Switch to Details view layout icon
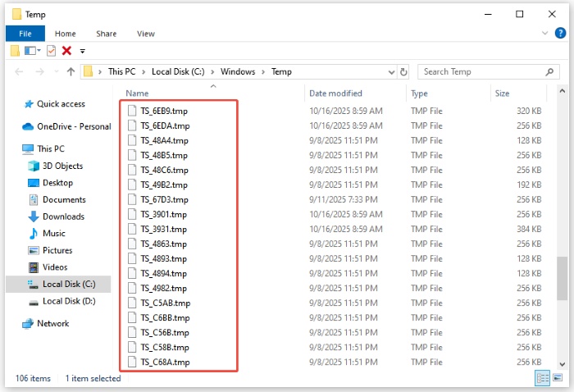Viewport: 574px width, 392px height. tap(542, 378)
